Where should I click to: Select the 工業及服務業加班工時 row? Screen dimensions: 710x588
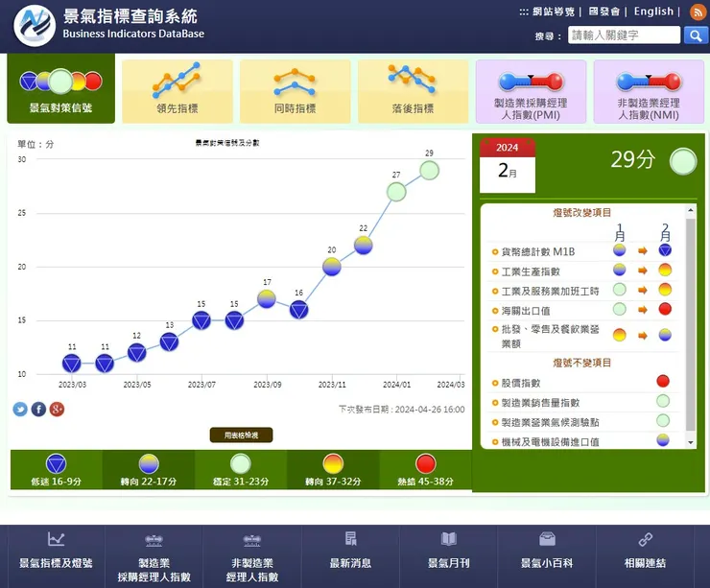[583, 291]
